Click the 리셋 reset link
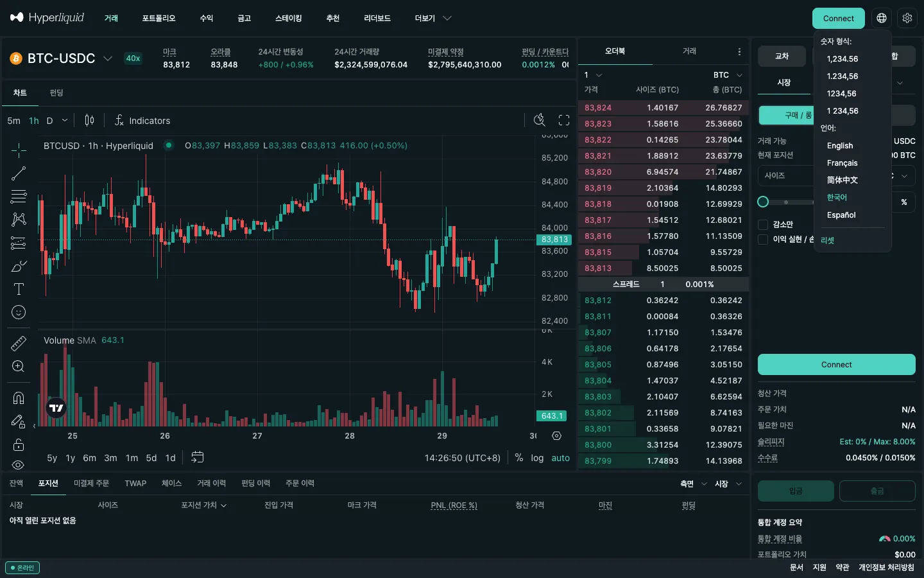 click(x=827, y=240)
